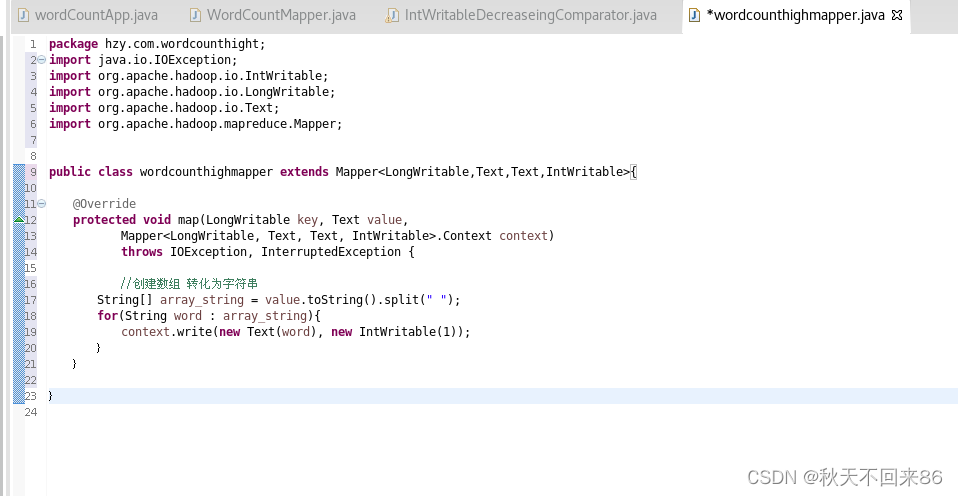This screenshot has height=496, width=958.
Task: Click the context parameter on line 13
Action: click(524, 236)
